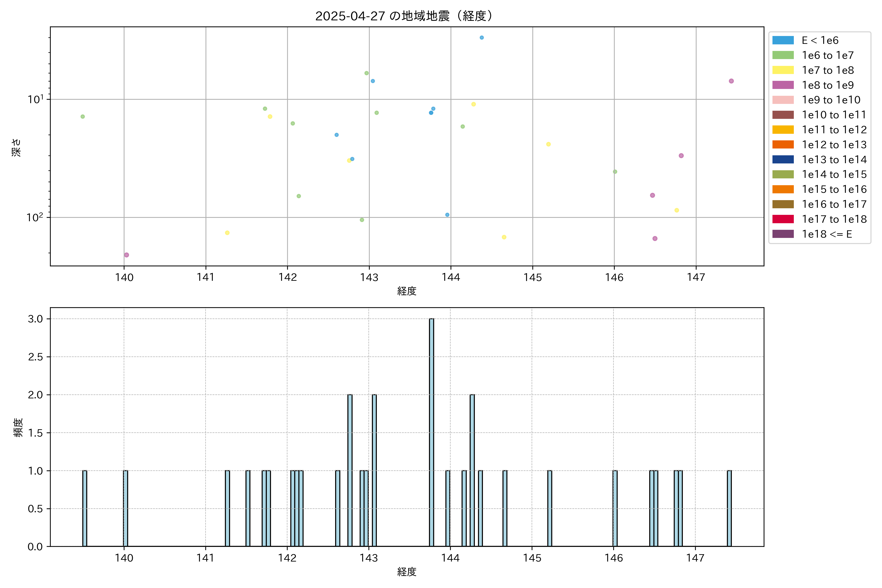Click the pink '1e9 to 1e10' legend swatch
This screenshot has height=588, width=882.
pyautogui.click(x=783, y=100)
